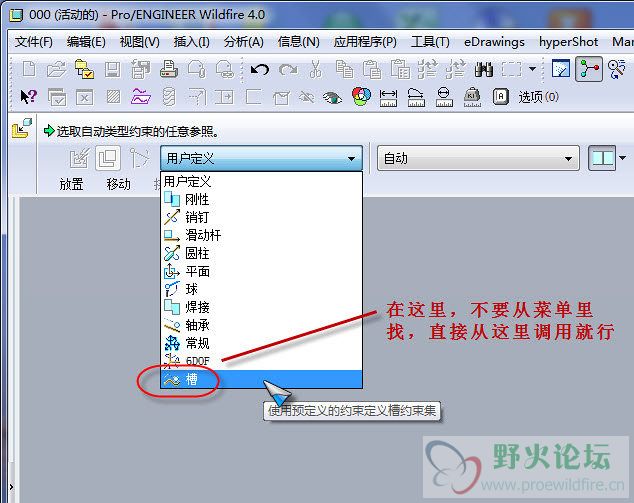Click the yellow layout icon left of message
Viewport: 634px width, 503px height.
pyautogui.click(x=21, y=128)
